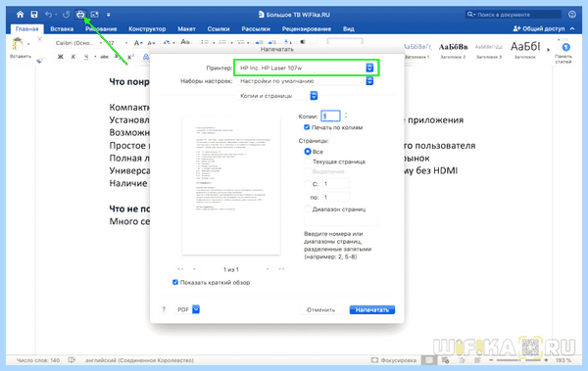The image size is (588, 371).
Task: Click the copies stepper arrows
Action: [x=346, y=116]
